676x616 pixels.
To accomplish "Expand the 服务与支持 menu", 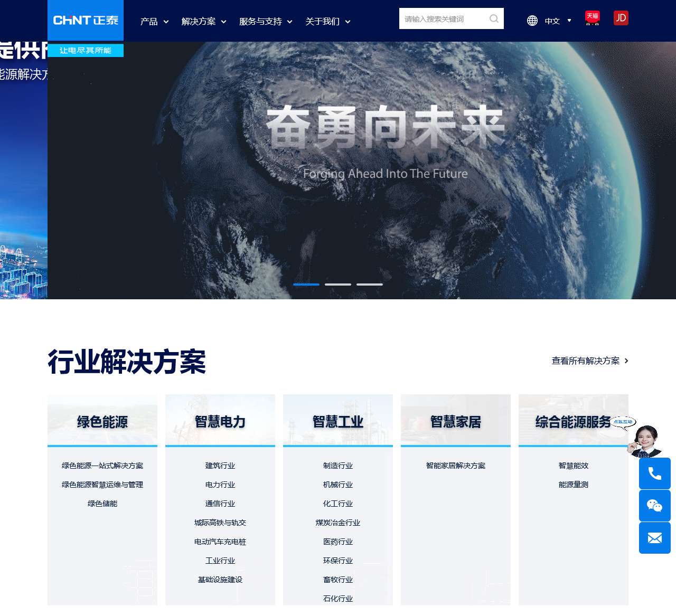I will (266, 22).
